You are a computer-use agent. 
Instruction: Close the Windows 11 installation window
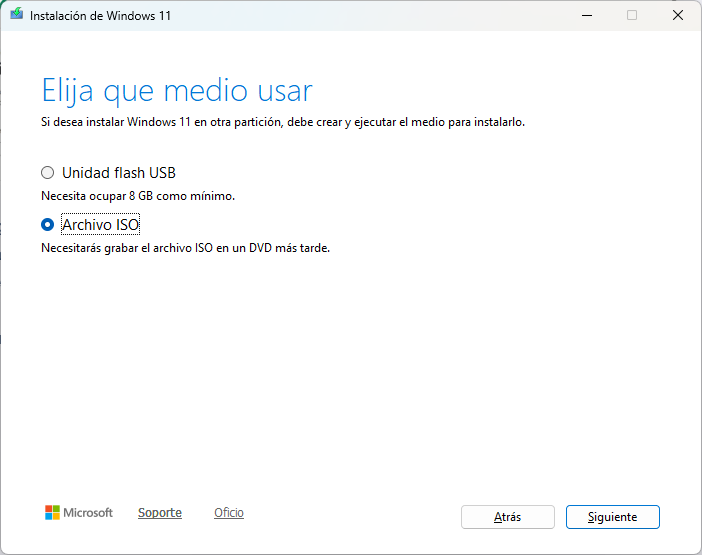pyautogui.click(x=678, y=15)
